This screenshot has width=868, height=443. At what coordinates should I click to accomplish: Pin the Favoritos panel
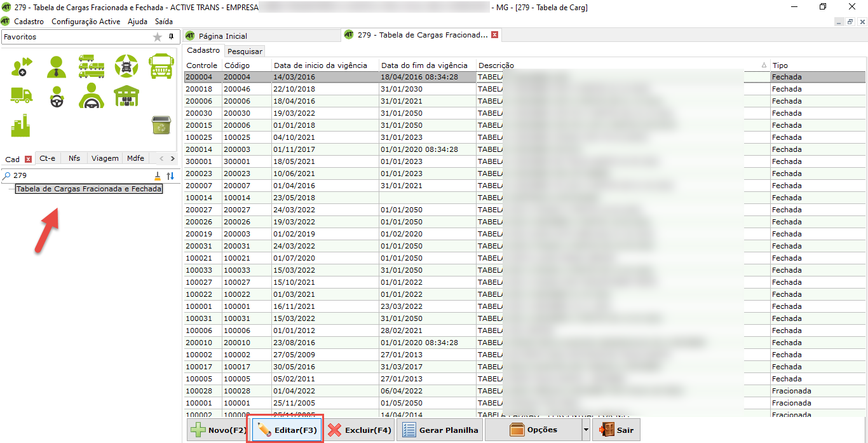pos(171,37)
